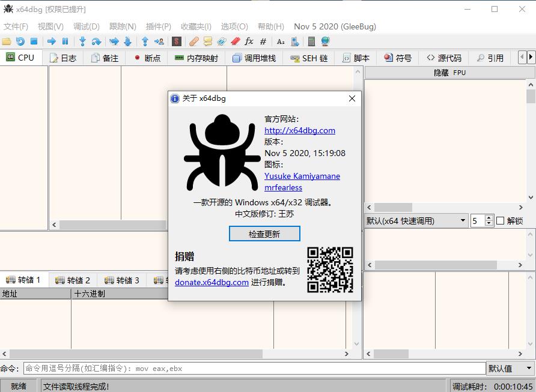Open the 插件(P) menu

click(x=158, y=26)
